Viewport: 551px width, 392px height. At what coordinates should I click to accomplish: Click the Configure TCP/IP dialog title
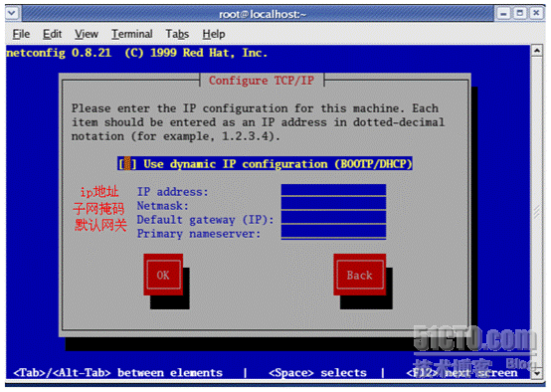(x=262, y=81)
